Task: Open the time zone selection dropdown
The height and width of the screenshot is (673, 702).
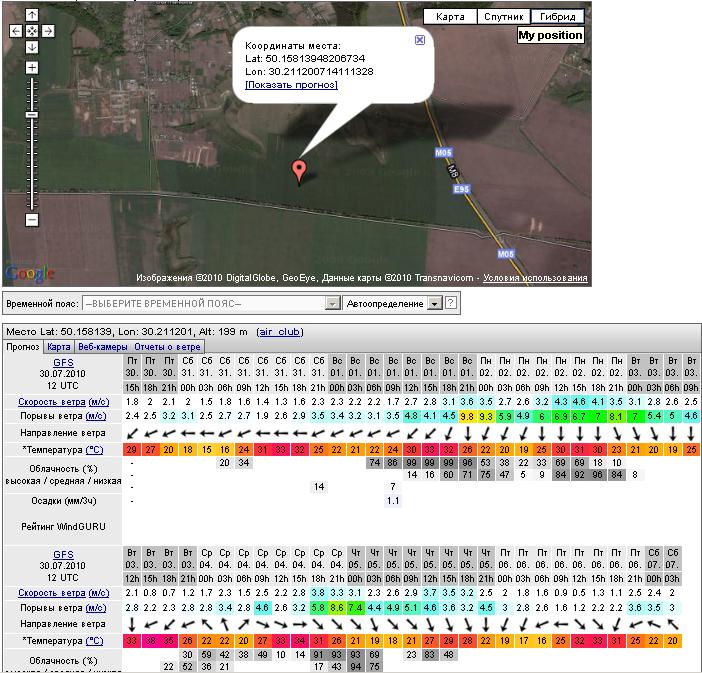Action: coord(333,303)
